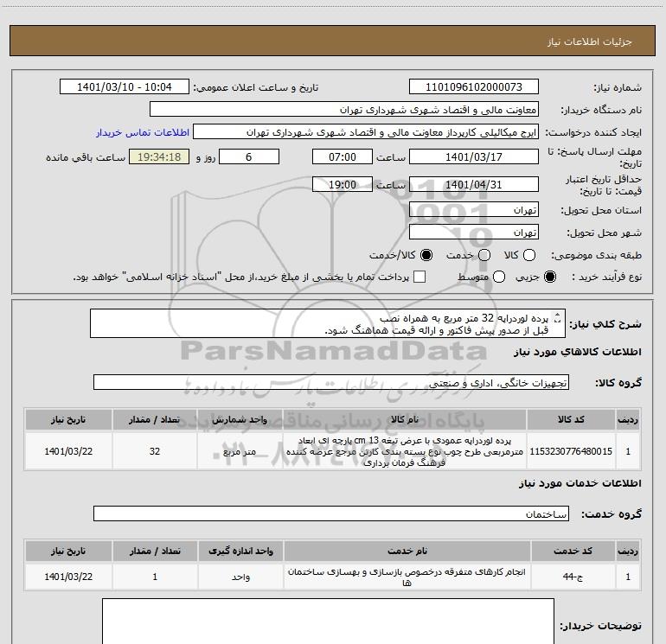Click the service row date 1401/03/22
The image size is (666, 644).
pyautogui.click(x=68, y=577)
